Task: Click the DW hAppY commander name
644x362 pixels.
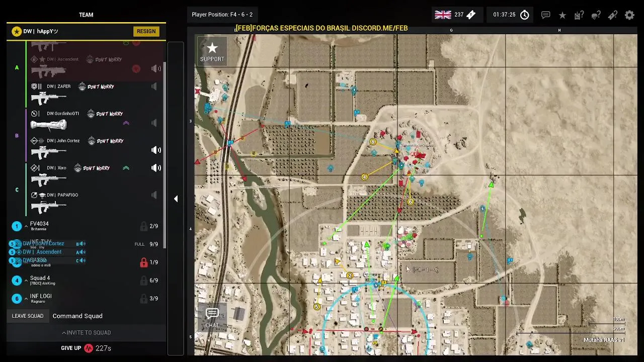Action: point(41,31)
